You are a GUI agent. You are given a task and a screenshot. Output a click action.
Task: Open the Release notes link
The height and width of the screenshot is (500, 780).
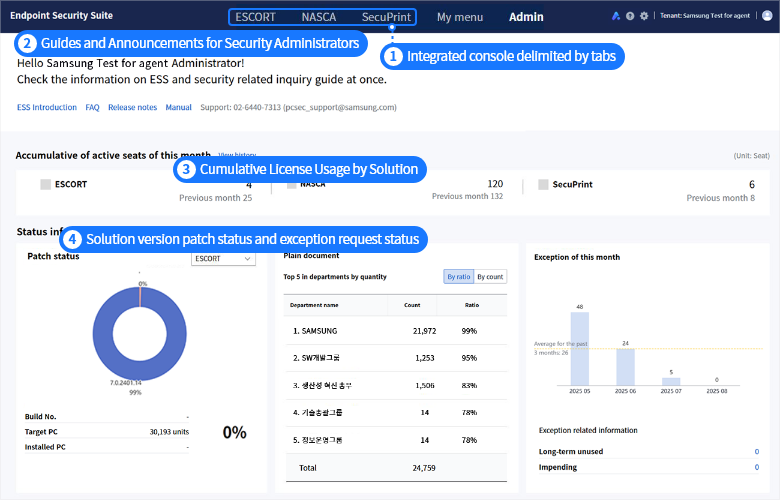tap(132, 107)
